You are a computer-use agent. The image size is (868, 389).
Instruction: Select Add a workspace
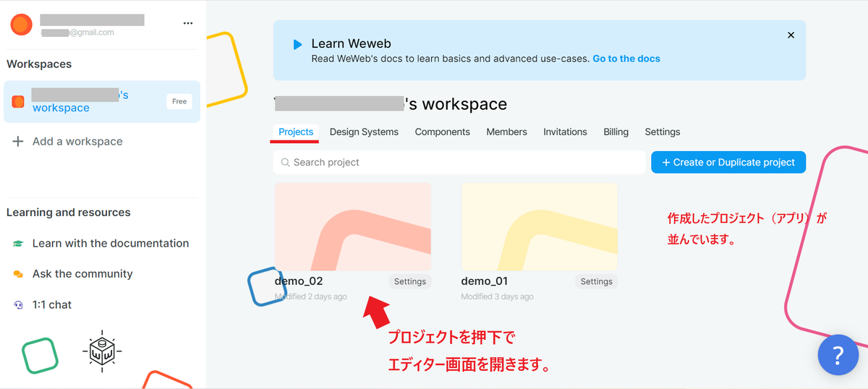[77, 142]
